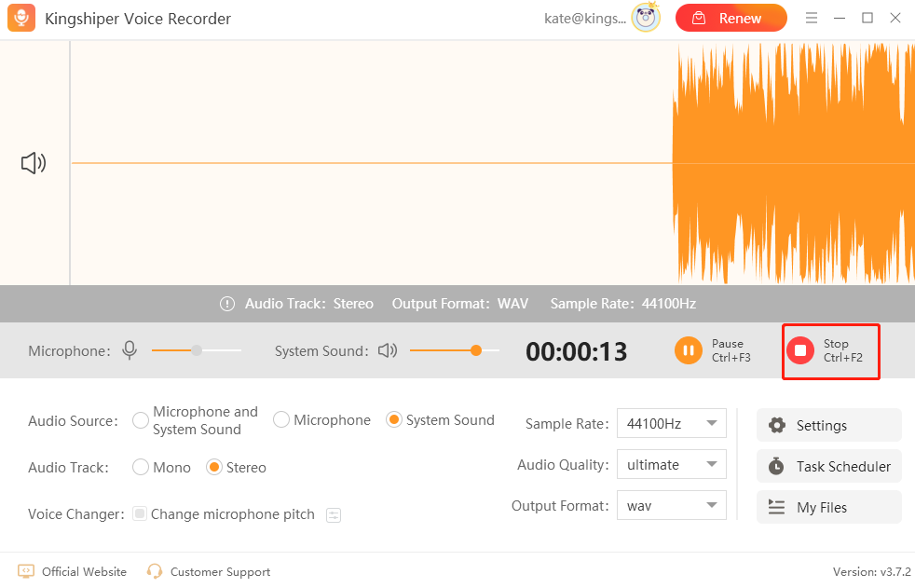Viewport: 915px width, 588px height.
Task: Pause the recording
Action: coord(713,350)
